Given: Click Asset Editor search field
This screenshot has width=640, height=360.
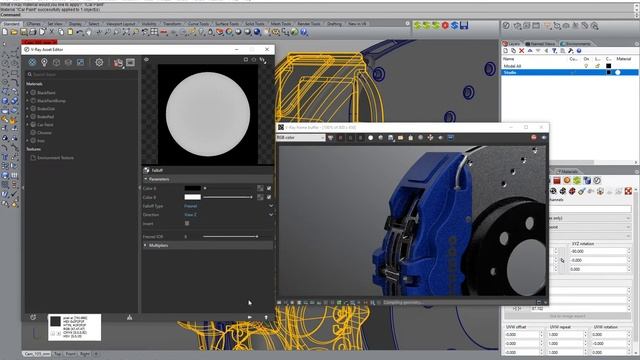Looking at the screenshot, I should pos(81,75).
